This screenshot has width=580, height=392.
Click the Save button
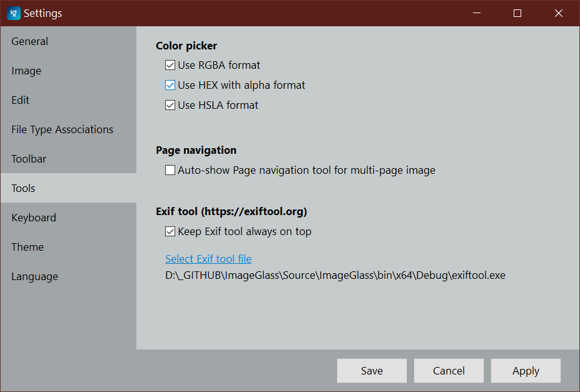(372, 370)
